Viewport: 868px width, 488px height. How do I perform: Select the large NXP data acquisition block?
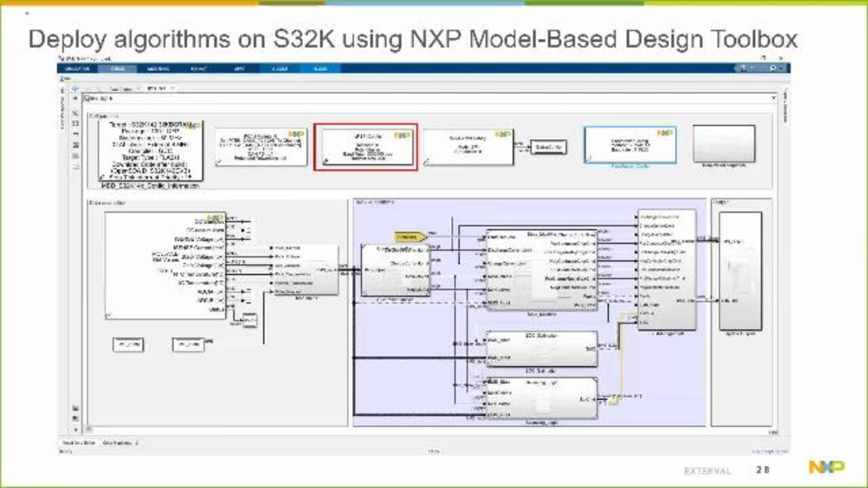pyautogui.click(x=165, y=266)
